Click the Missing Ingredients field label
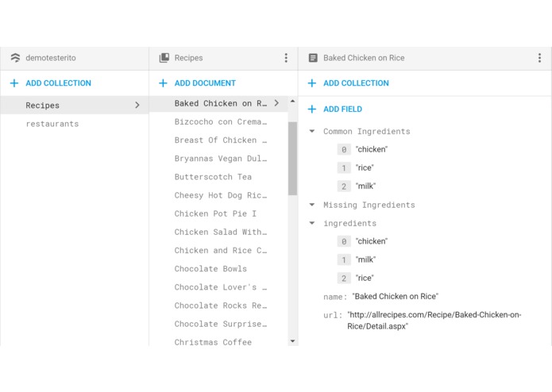The image size is (552, 392). [369, 205]
